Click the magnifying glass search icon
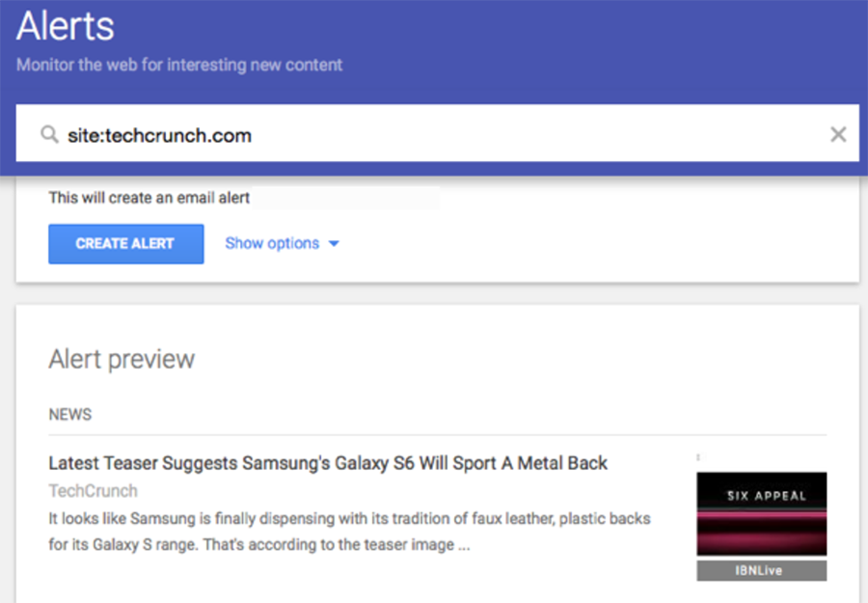This screenshot has width=868, height=603. point(49,135)
